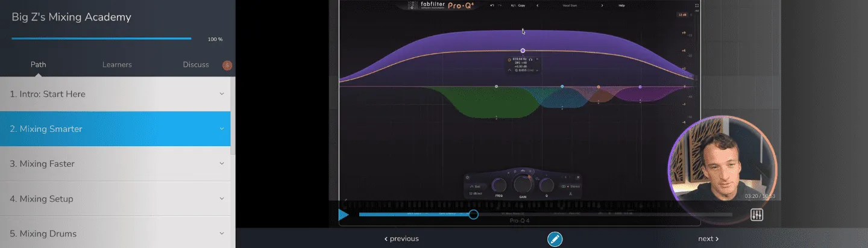This screenshot has width=868, height=248.
Task: Go to the previous lesson
Action: pos(401,239)
